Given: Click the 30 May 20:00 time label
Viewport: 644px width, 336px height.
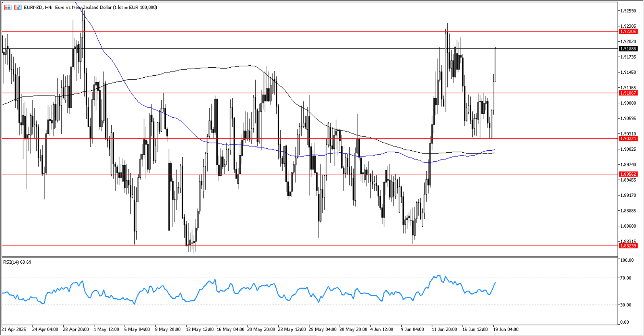Looking at the screenshot, I should pyautogui.click(x=353, y=329).
